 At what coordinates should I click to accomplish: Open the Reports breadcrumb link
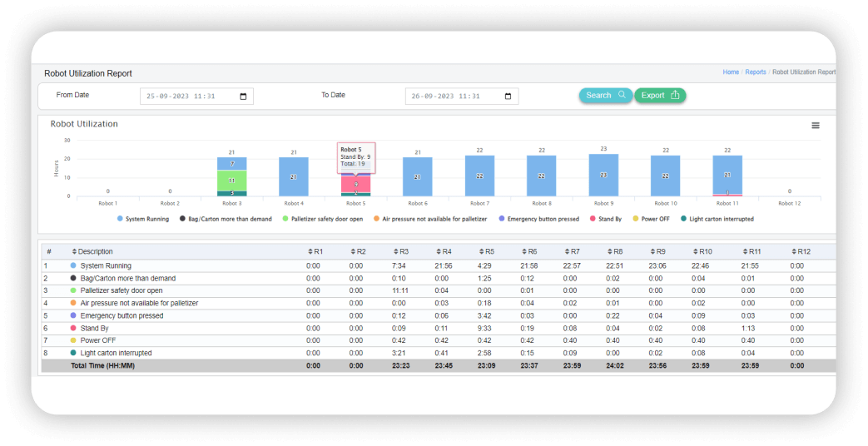(x=755, y=72)
